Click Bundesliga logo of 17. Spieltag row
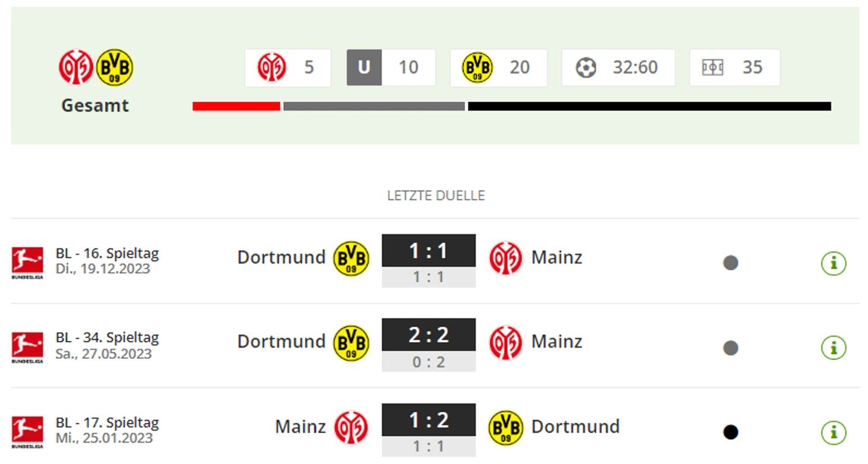 [27, 433]
